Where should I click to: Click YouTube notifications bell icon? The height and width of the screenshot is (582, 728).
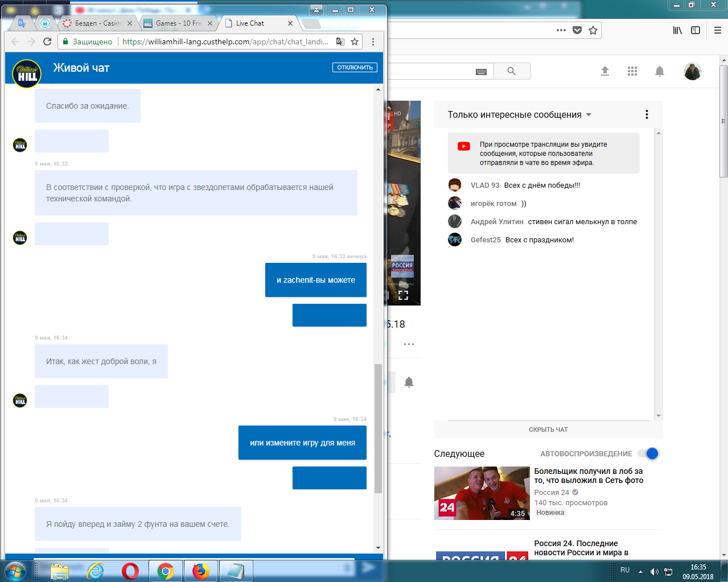pyautogui.click(x=659, y=71)
